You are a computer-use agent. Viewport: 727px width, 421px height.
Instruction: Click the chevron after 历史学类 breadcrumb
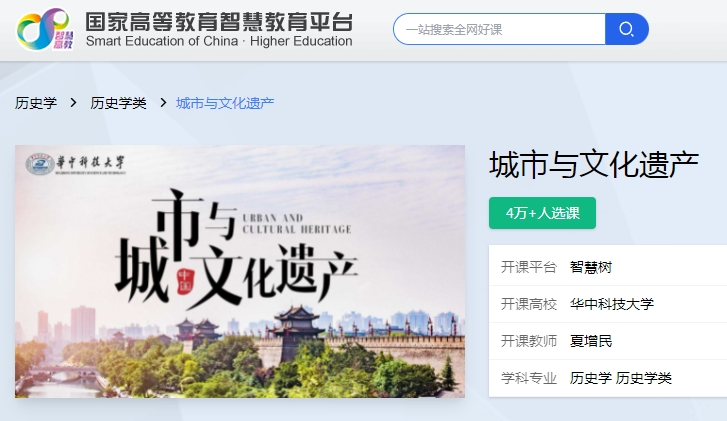click(x=163, y=102)
